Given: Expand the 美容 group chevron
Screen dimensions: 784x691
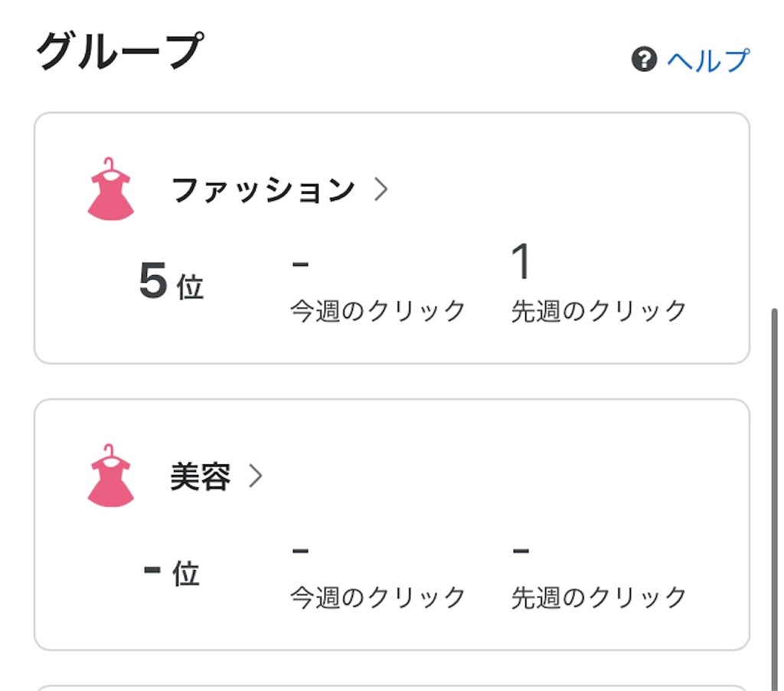Looking at the screenshot, I should coord(256,476).
